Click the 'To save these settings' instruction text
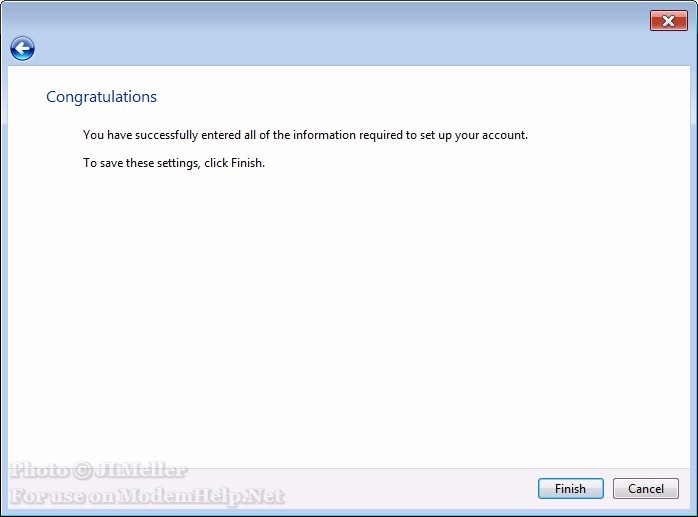Screen dimensions: 698x517 click(x=174, y=163)
